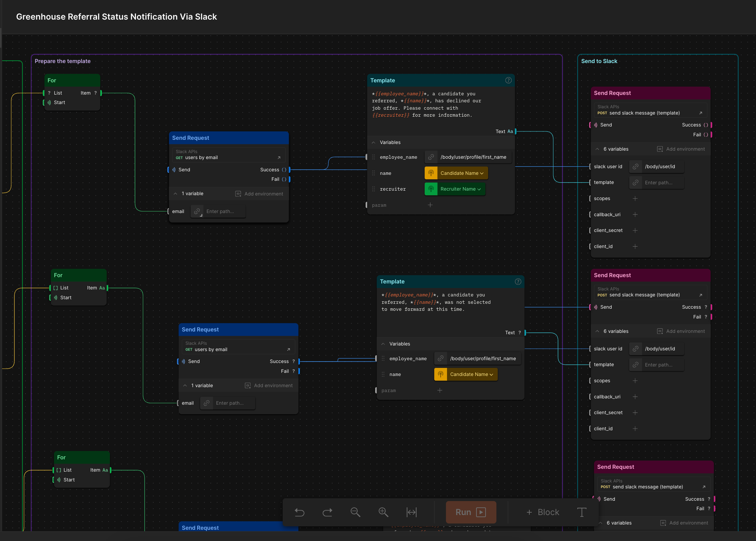Click the undo arrow in bottom toolbar
756x541 pixels.
click(300, 512)
